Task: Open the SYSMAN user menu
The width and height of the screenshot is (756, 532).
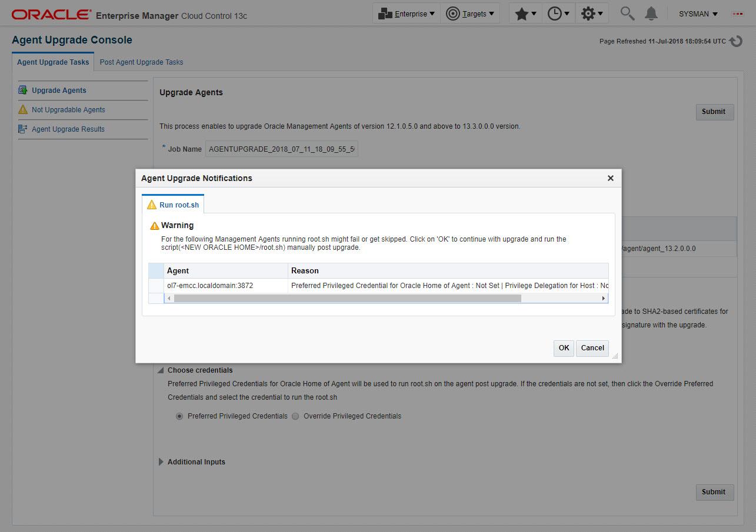Action: click(698, 14)
